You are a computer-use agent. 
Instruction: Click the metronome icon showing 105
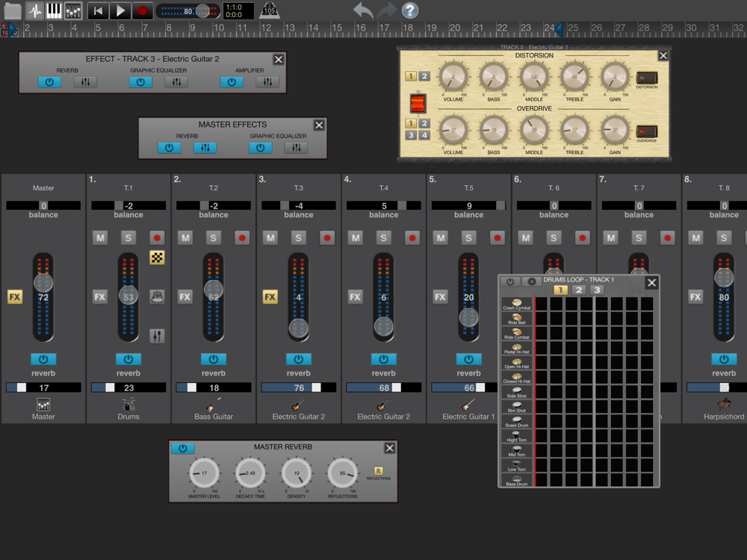coord(269,10)
